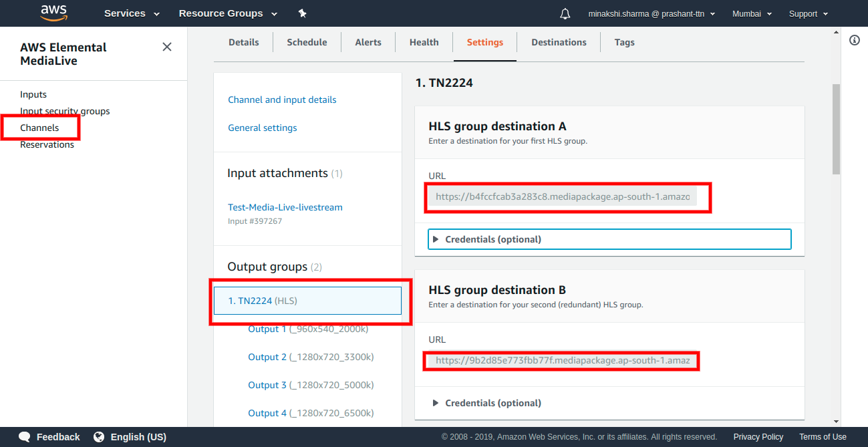The image size is (868, 447).
Task: Open the Support dropdown menu
Action: coord(809,13)
